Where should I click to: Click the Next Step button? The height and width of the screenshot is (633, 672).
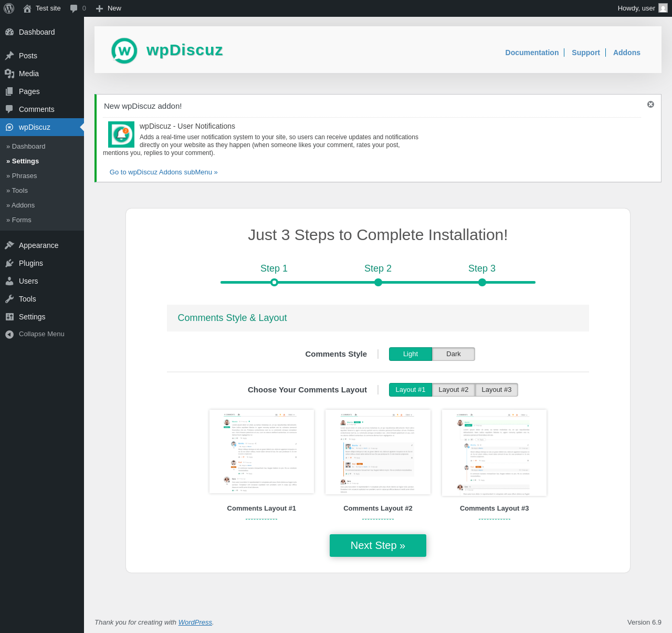378,545
